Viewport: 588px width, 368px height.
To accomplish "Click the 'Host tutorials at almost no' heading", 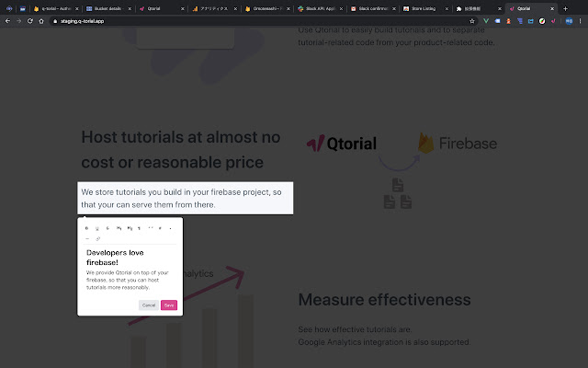I will [x=181, y=149].
